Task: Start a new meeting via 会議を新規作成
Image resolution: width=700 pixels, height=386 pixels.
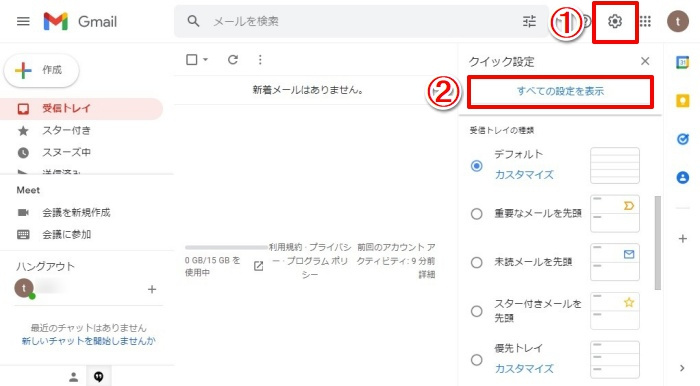Action: (x=76, y=212)
